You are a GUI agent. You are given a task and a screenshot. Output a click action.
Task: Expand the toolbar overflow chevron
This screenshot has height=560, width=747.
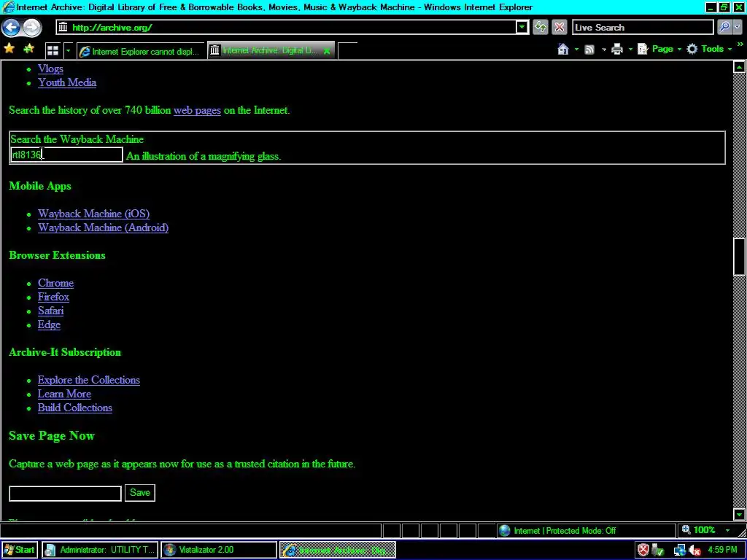point(740,44)
